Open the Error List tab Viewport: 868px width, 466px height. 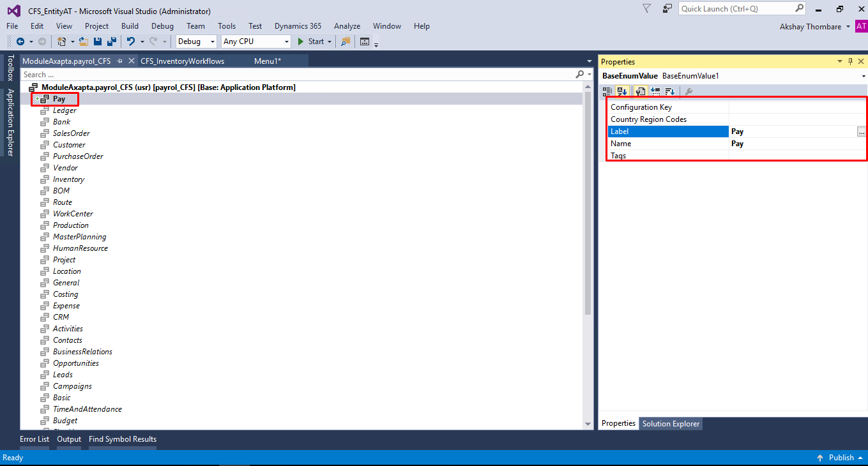tap(34, 439)
